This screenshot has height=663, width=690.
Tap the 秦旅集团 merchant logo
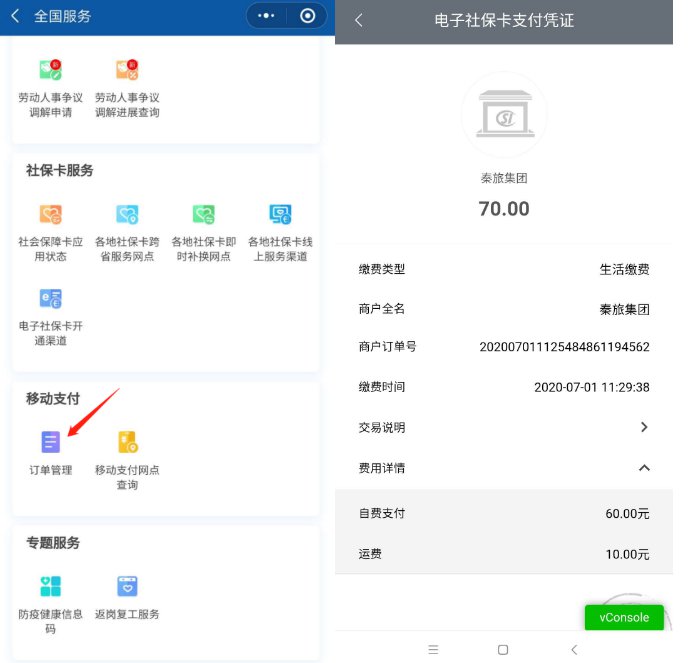pyautogui.click(x=504, y=114)
